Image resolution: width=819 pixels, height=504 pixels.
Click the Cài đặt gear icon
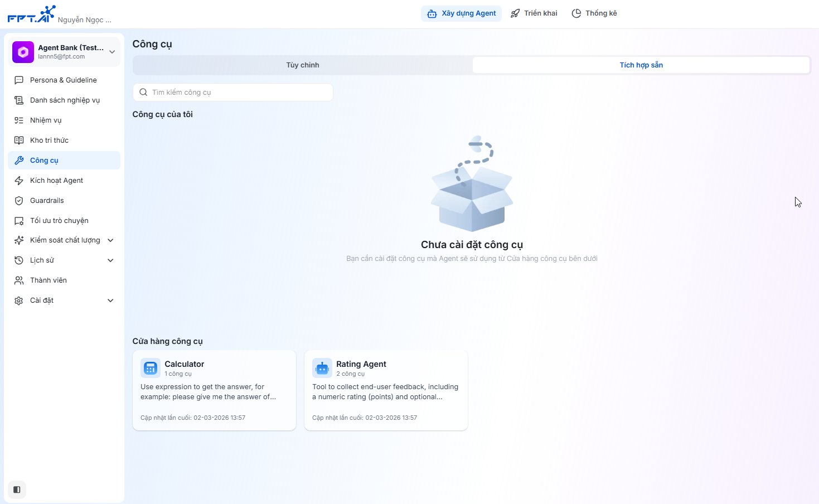tap(19, 301)
